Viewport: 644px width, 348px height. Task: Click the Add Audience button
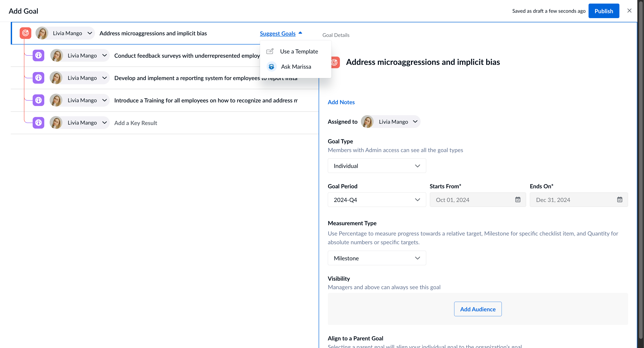[477, 309]
